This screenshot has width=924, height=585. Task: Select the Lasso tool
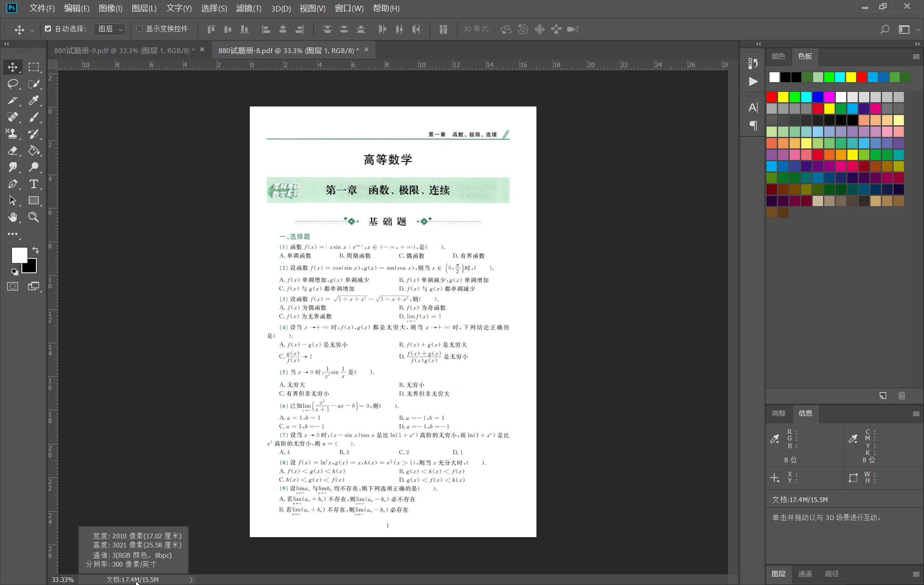coord(12,84)
